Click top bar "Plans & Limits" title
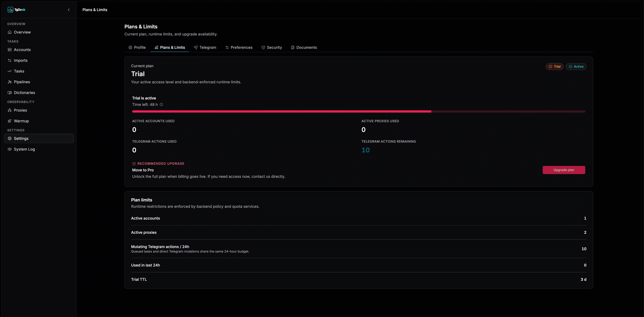The height and width of the screenshot is (317, 644). click(95, 10)
